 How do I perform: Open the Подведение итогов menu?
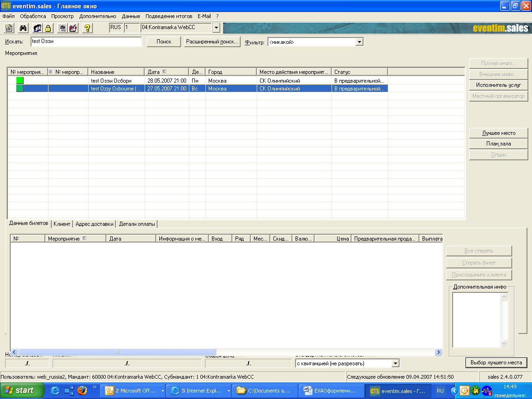click(169, 16)
